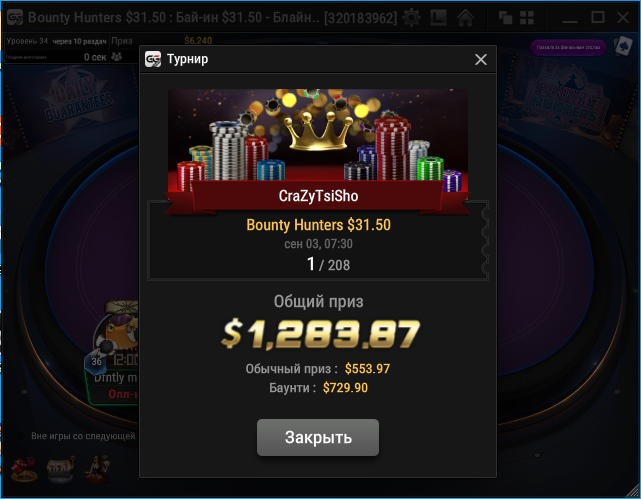Open the 777 slots icon

tap(61, 469)
